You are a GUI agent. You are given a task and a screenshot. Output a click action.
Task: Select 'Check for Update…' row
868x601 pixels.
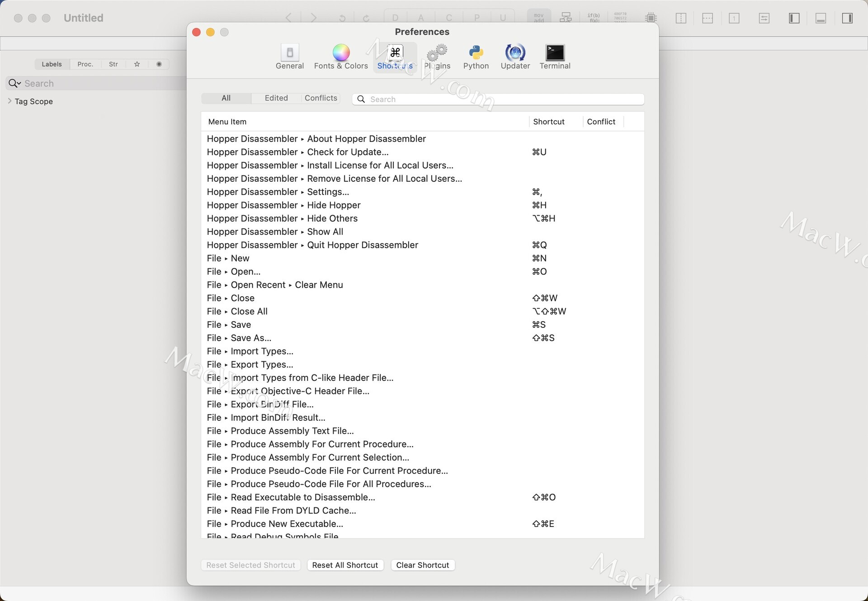[423, 152]
